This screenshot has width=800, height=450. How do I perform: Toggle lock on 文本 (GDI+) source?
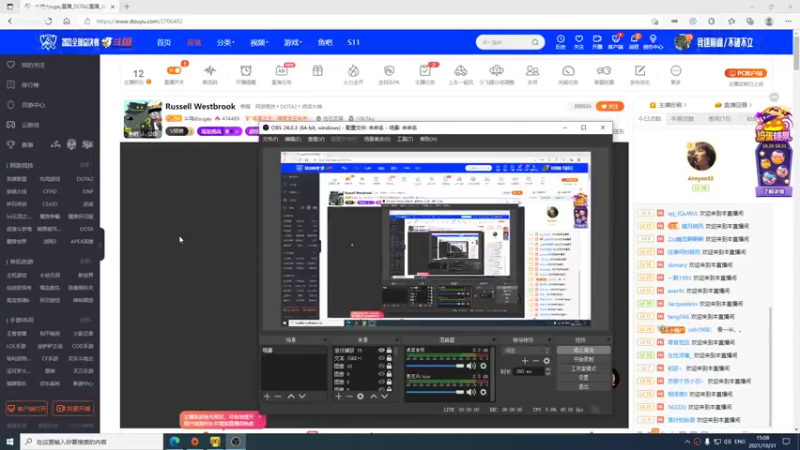click(389, 359)
